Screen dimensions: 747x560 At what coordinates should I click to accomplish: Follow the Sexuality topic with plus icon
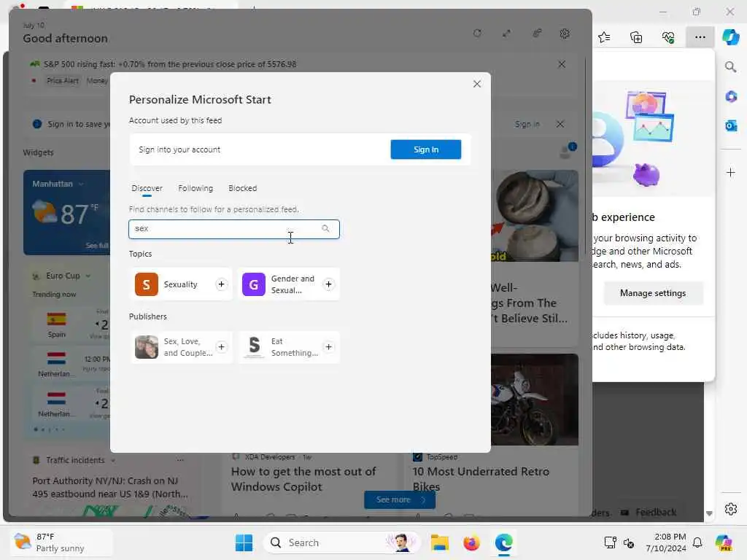point(221,284)
